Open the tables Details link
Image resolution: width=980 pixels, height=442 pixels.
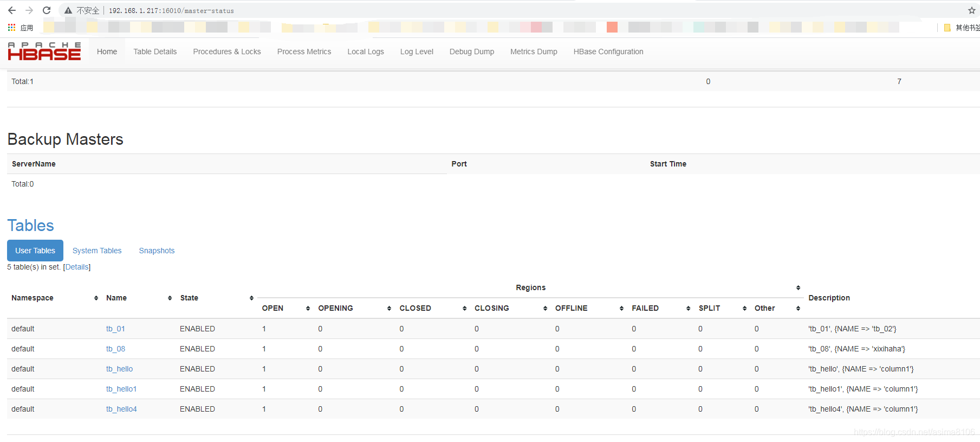[77, 267]
